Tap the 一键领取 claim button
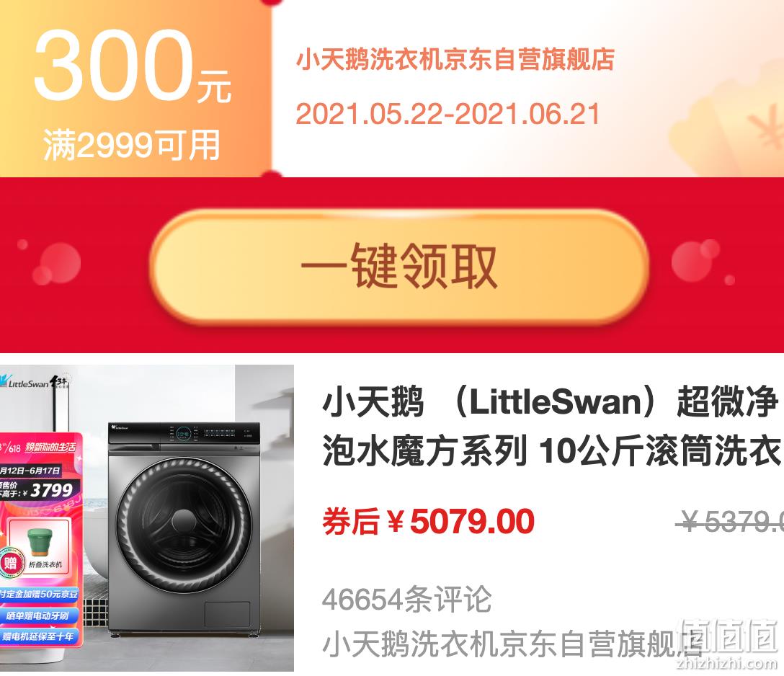Viewport: 784px width, 676px height. pos(399,267)
